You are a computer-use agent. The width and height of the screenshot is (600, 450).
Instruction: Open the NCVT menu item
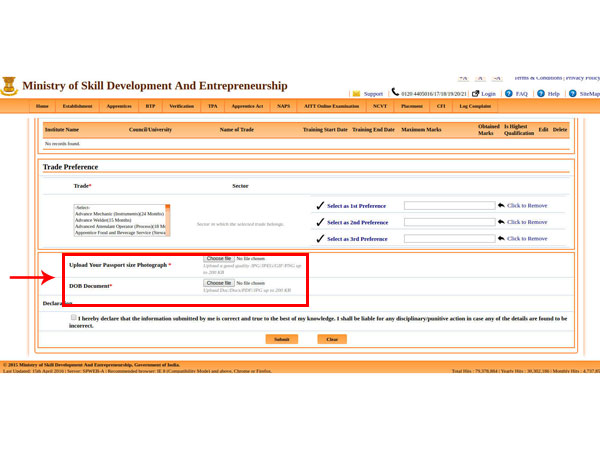pyautogui.click(x=380, y=106)
